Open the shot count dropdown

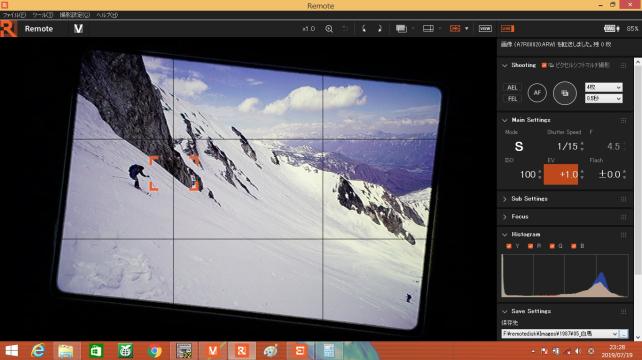tap(604, 87)
